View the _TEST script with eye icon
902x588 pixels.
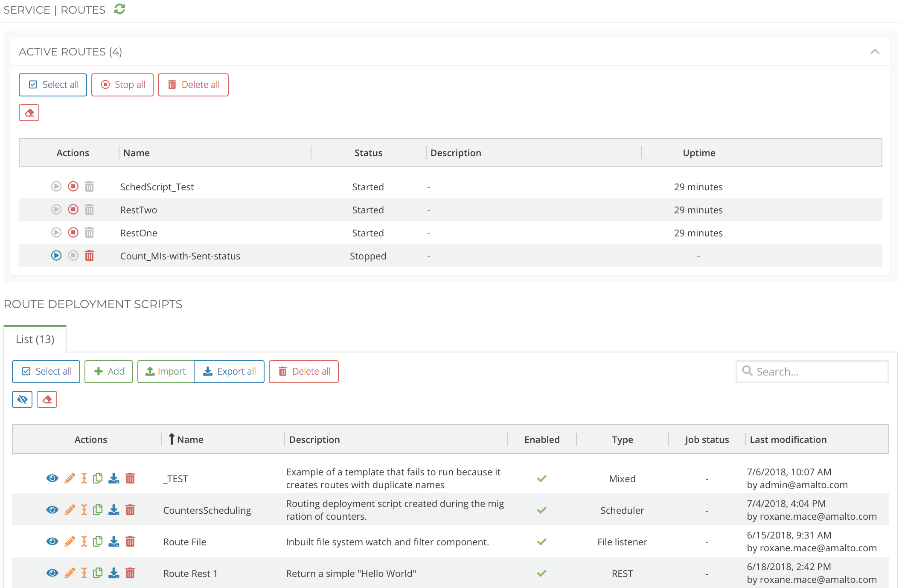click(x=52, y=478)
